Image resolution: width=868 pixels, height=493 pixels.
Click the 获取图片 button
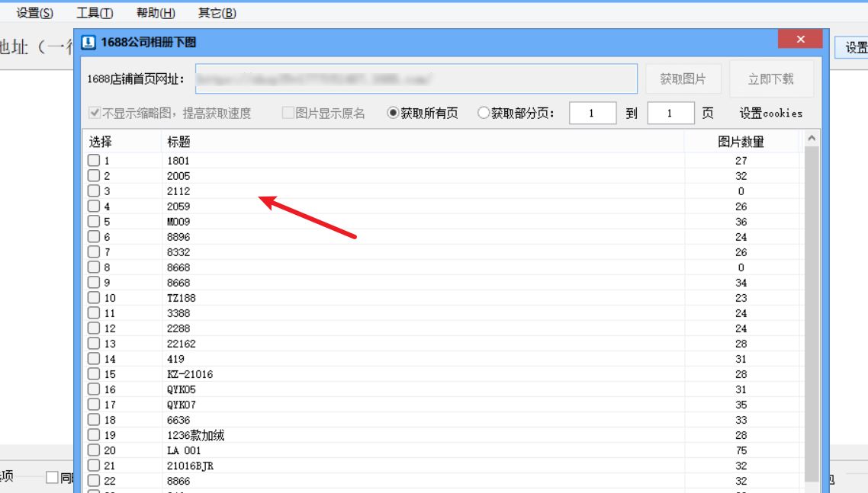[x=683, y=79]
